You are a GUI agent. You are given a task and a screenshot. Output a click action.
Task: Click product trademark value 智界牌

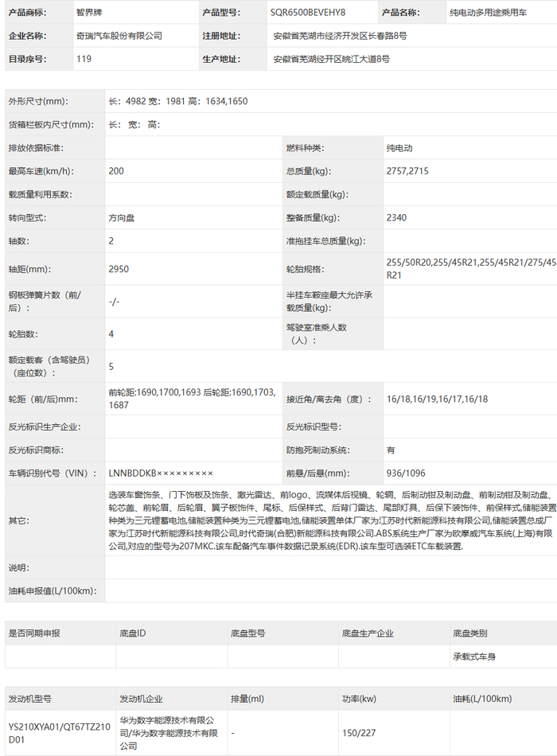point(89,13)
